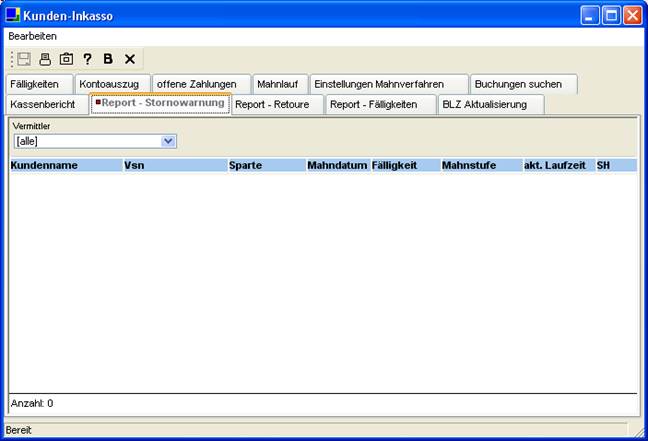Open help via the question mark icon

(x=87, y=59)
